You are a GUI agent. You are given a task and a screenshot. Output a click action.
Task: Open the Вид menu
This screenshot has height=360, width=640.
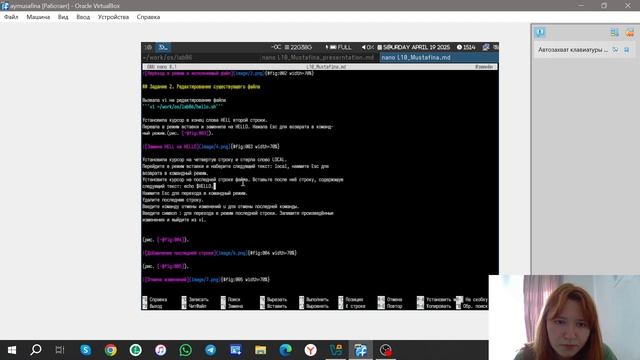(63, 17)
